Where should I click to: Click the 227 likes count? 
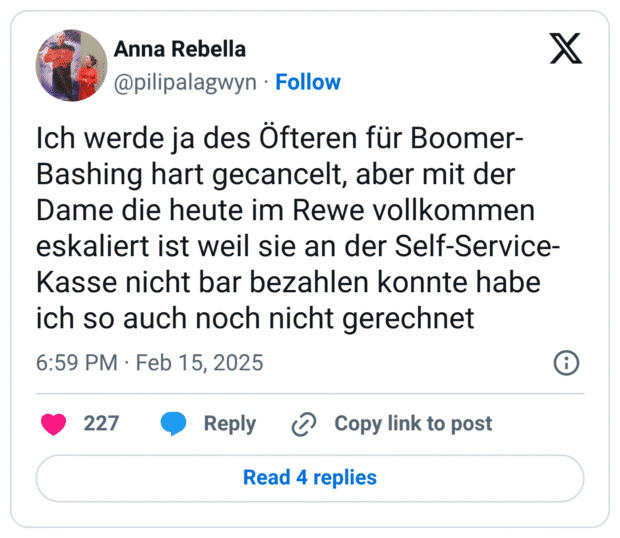pyautogui.click(x=101, y=424)
